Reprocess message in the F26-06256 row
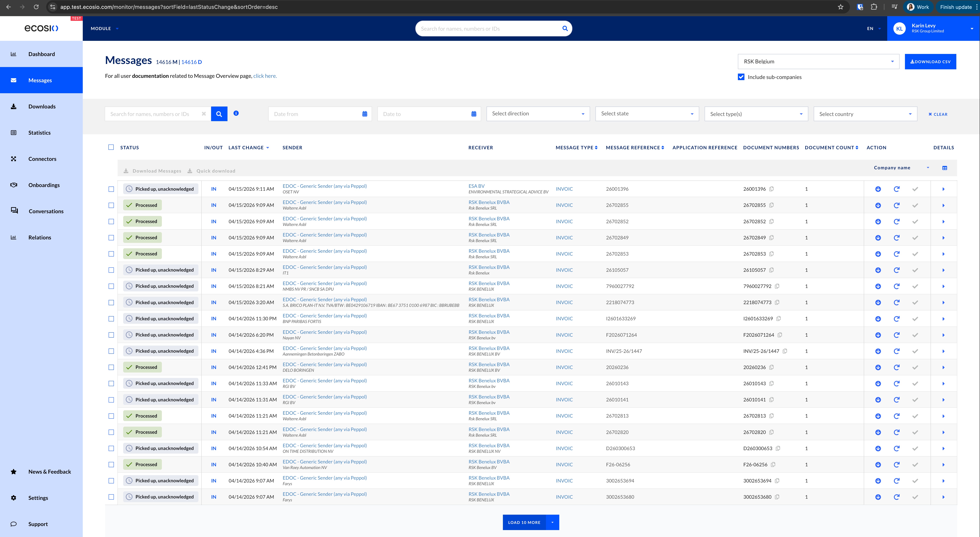 897,465
